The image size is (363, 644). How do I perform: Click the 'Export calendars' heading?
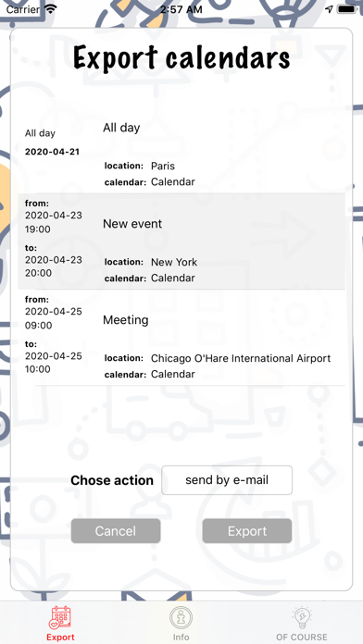(181, 57)
